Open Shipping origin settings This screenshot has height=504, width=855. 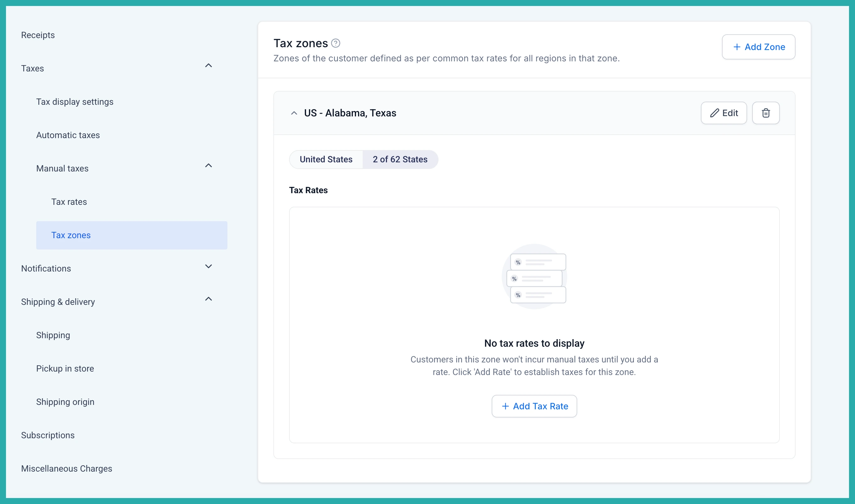(x=65, y=402)
